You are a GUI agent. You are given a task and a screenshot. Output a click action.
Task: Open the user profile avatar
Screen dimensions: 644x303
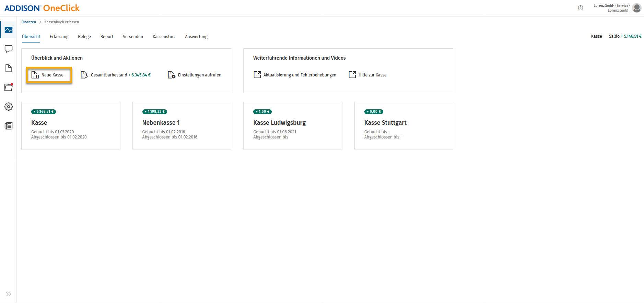click(x=637, y=8)
